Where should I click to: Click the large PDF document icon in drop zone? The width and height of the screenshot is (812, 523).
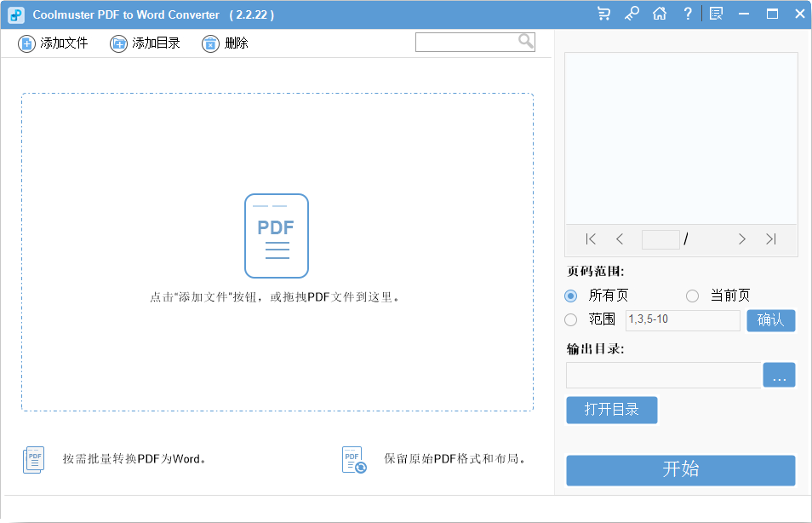click(x=277, y=236)
